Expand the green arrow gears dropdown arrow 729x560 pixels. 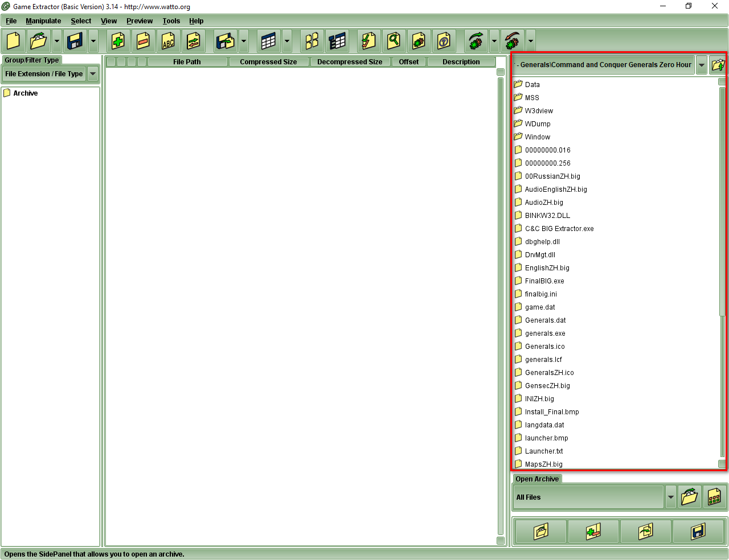click(494, 41)
